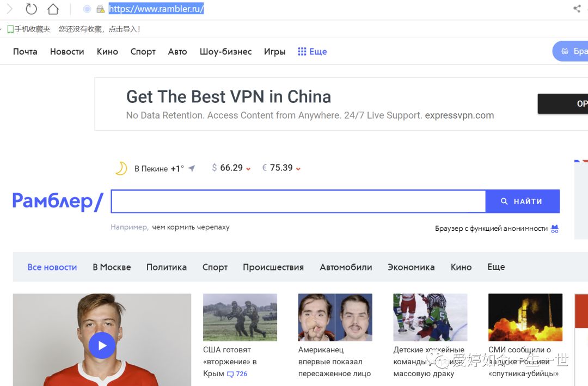Viewport: 588px width, 386px height.
Task: Select the rambler.ru URL in address bar
Action: (156, 9)
